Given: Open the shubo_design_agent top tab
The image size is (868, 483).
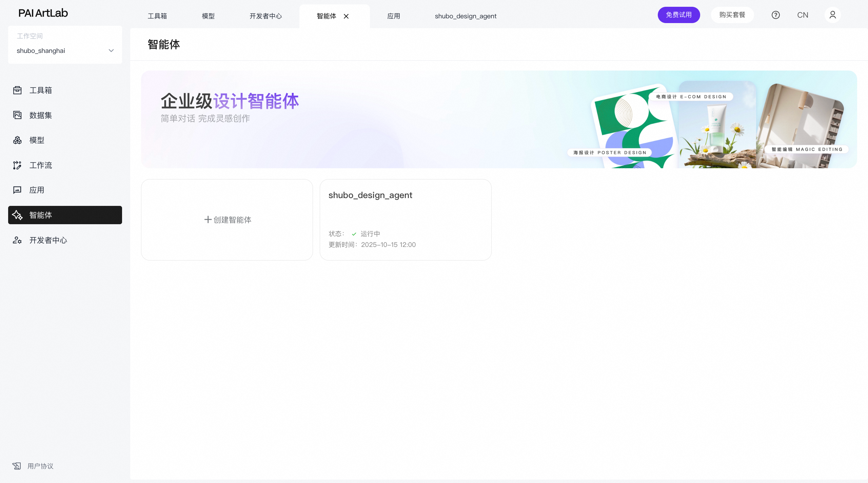Looking at the screenshot, I should [x=465, y=16].
